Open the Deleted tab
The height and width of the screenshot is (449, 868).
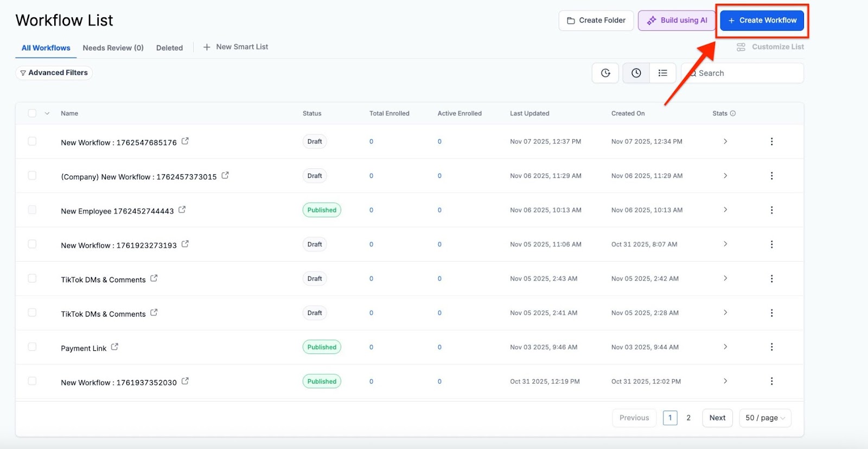point(169,48)
